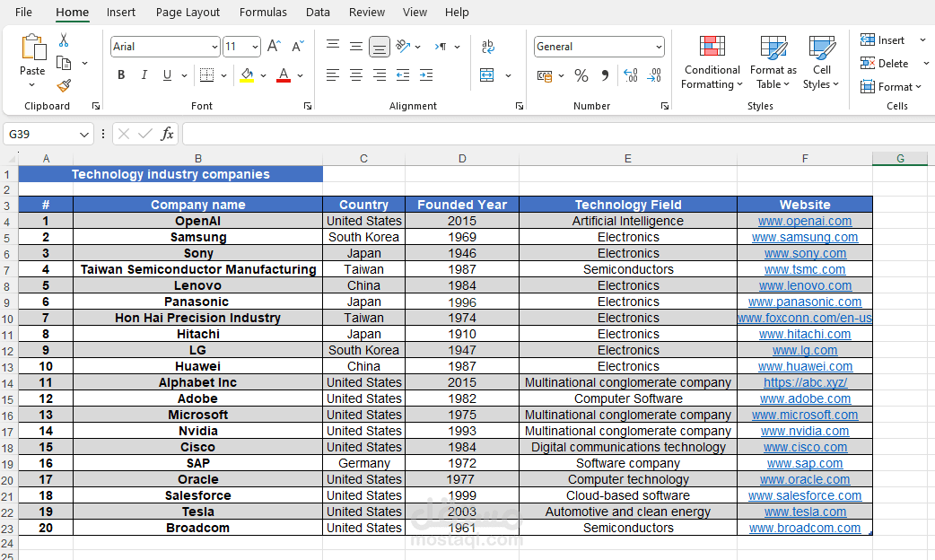Apply Comma Style format
This screenshot has width=935, height=560.
tap(606, 75)
